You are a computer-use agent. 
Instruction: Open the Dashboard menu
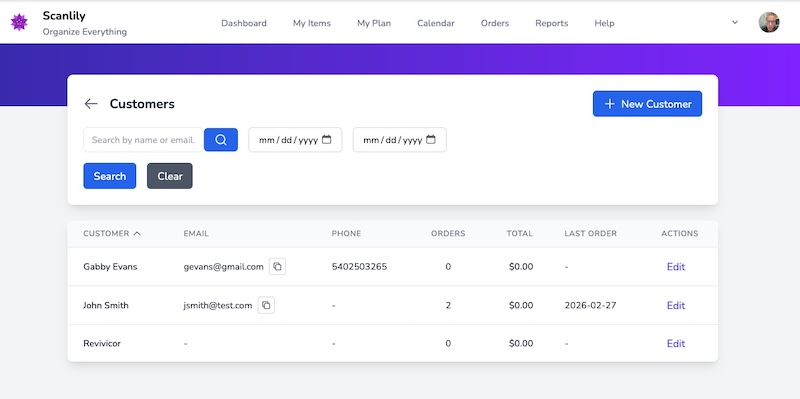244,23
